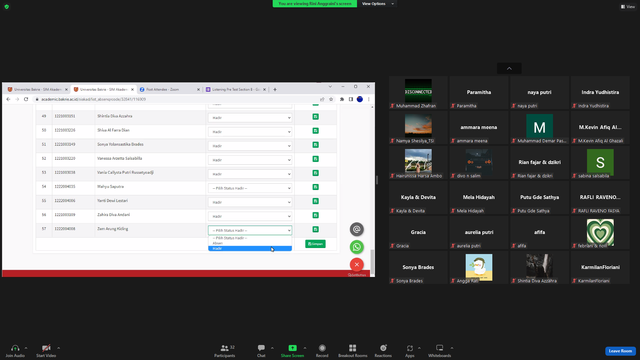Click the browser reload icon
The width and height of the screenshot is (640, 360).
pyautogui.click(x=26, y=99)
